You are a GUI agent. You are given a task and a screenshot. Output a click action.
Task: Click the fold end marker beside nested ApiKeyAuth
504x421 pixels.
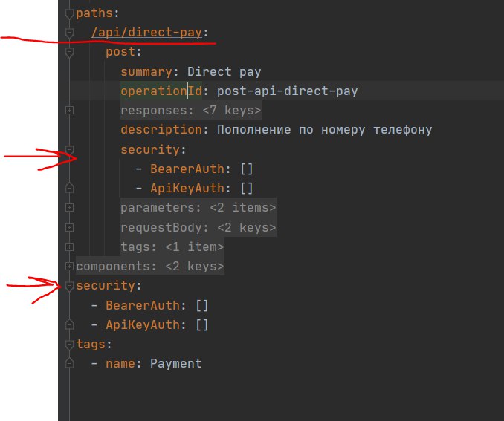click(69, 188)
